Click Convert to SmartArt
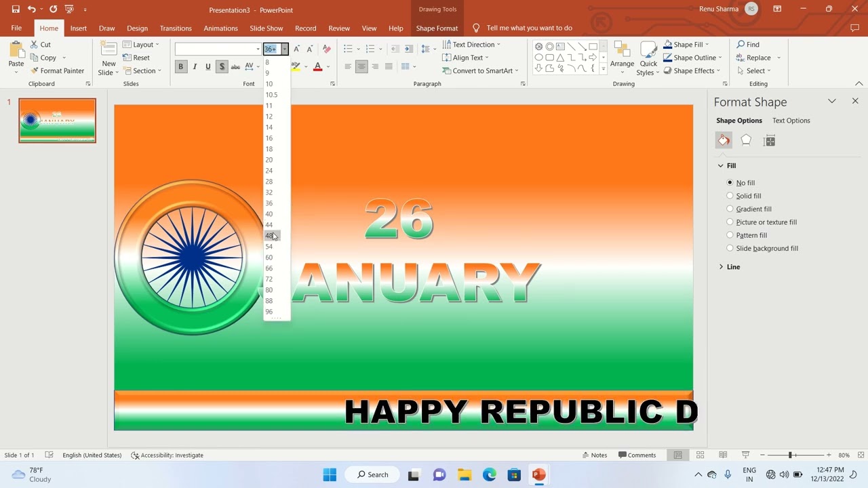Image resolution: width=868 pixels, height=488 pixels. (x=480, y=70)
